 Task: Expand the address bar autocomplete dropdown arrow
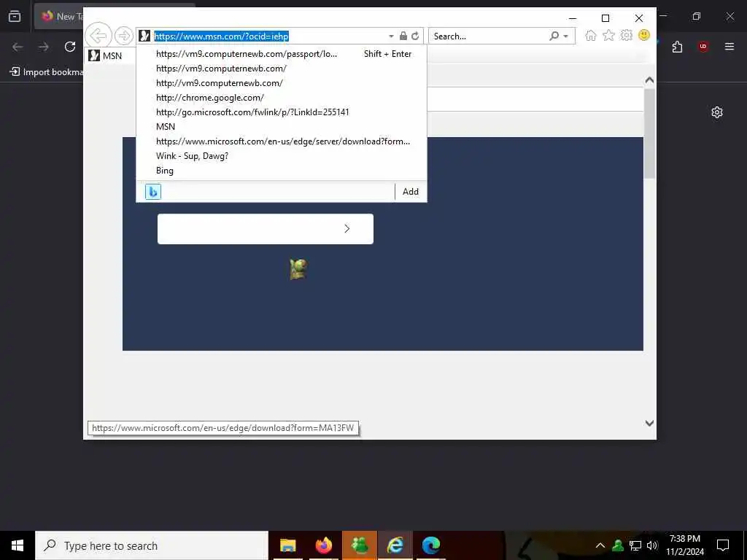point(391,36)
